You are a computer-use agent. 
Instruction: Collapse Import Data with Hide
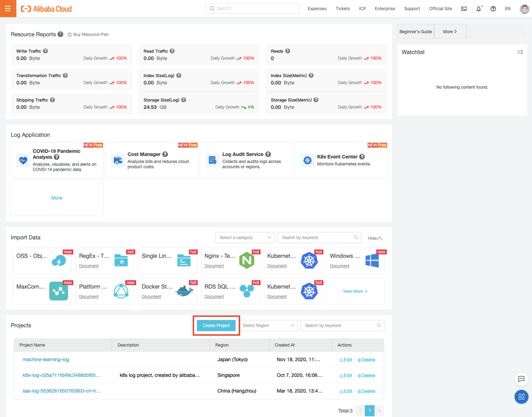click(375, 238)
